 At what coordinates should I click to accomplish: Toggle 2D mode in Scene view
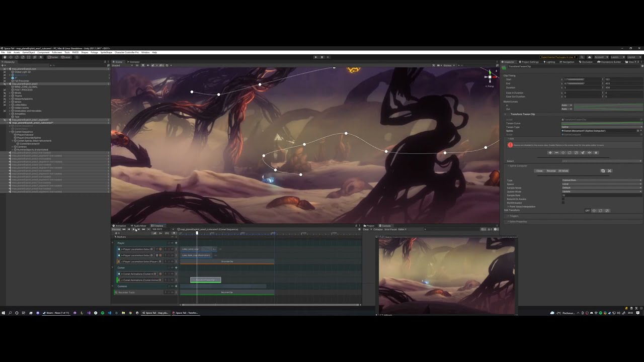click(137, 65)
